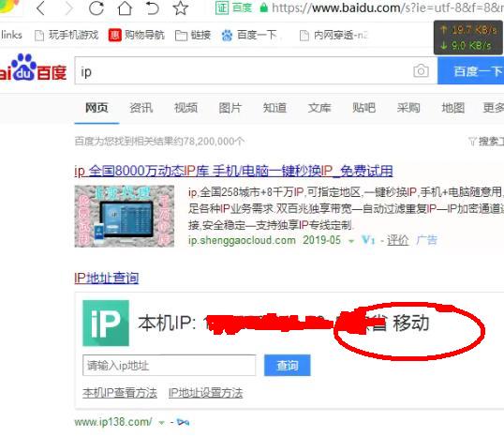
Task: Open the 更多 tab menu
Action: (494, 108)
